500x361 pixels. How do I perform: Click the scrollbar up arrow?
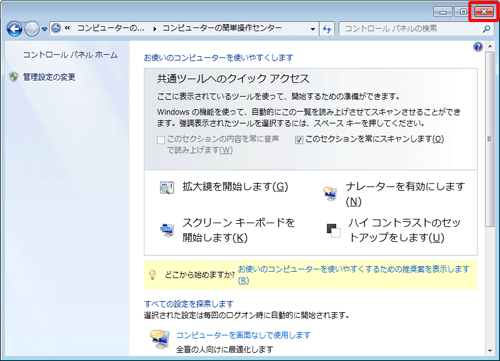coord(490,46)
